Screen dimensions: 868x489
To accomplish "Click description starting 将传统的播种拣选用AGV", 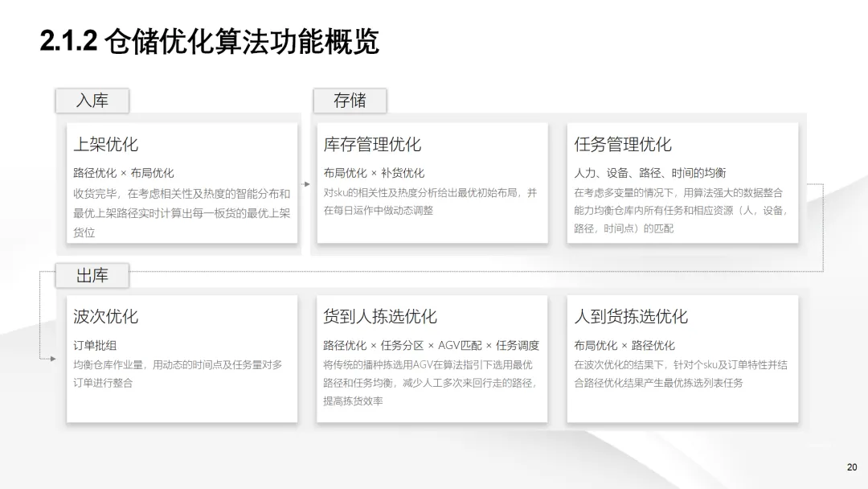I will pos(430,383).
